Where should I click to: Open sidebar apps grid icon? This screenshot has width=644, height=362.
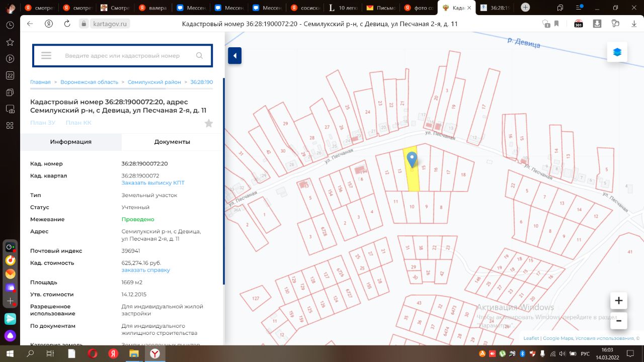click(x=10, y=125)
